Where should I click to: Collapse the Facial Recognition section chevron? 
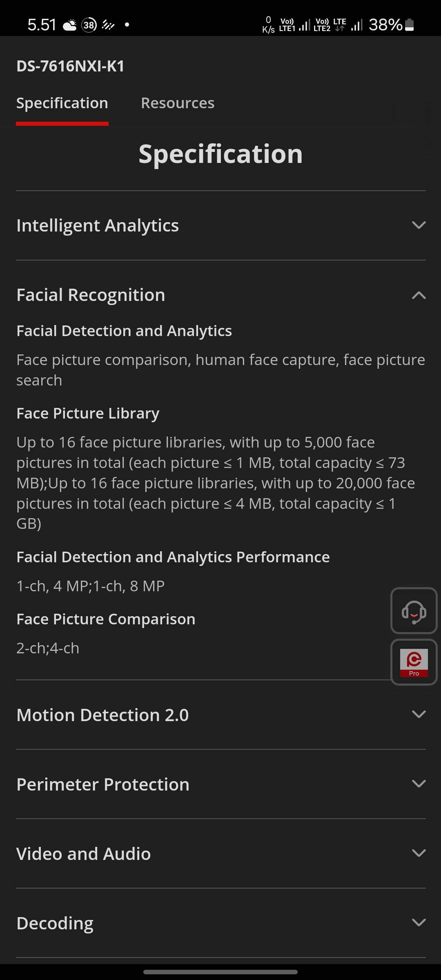419,295
